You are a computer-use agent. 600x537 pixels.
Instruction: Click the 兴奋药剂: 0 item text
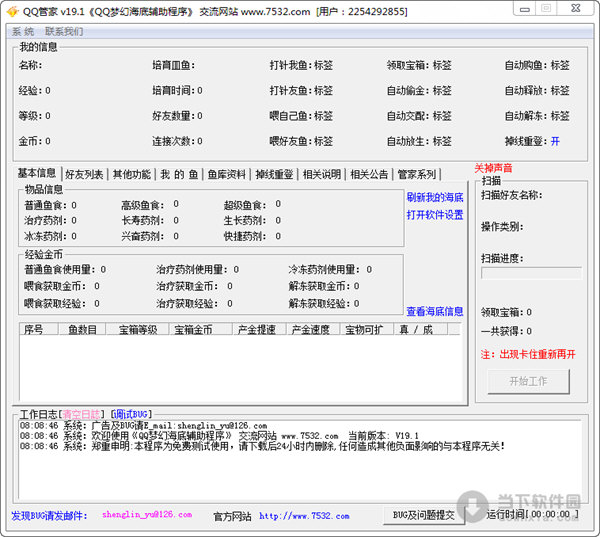tap(150, 237)
